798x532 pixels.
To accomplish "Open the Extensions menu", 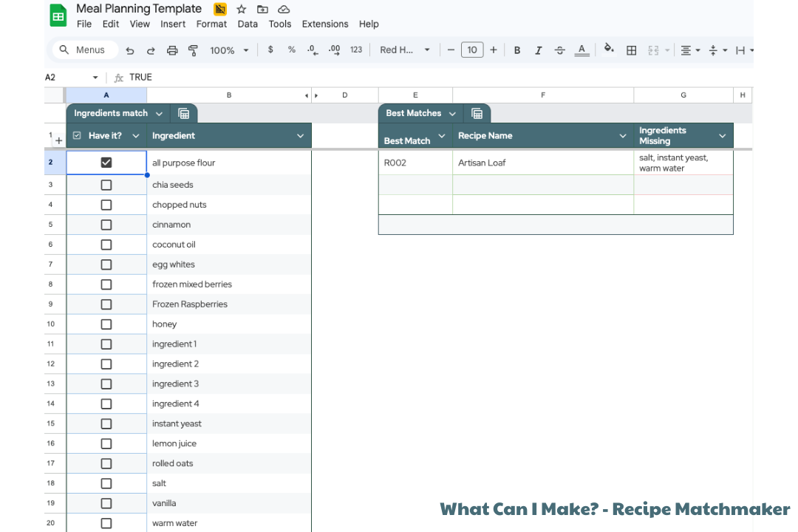I will [x=324, y=24].
